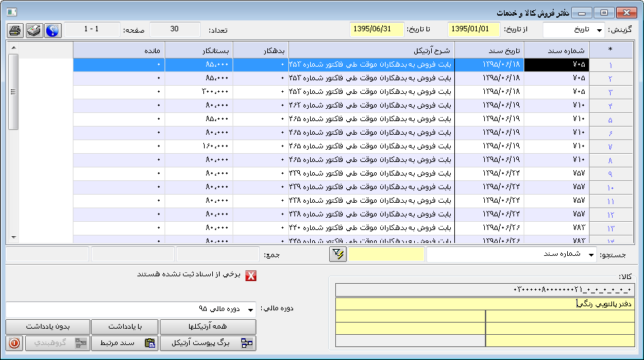Viewport: 644px width, 360px height.
Task: Click the scroll down arrow of the table
Action: pos(14,237)
